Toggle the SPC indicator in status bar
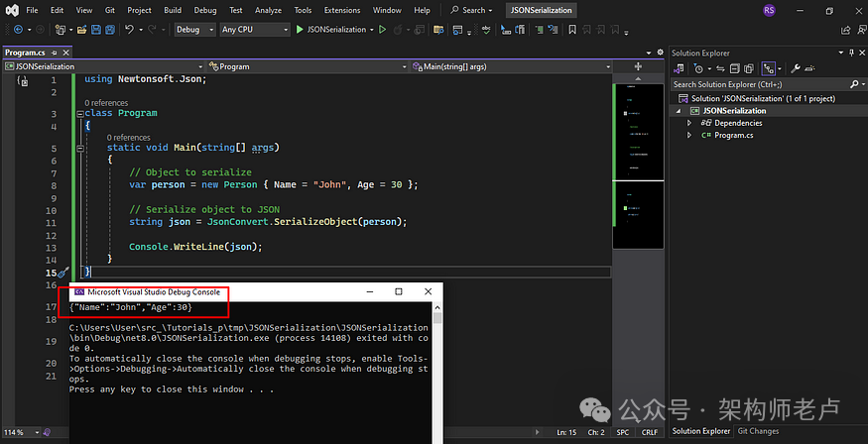Image resolution: width=868 pixels, height=444 pixels. click(x=623, y=432)
